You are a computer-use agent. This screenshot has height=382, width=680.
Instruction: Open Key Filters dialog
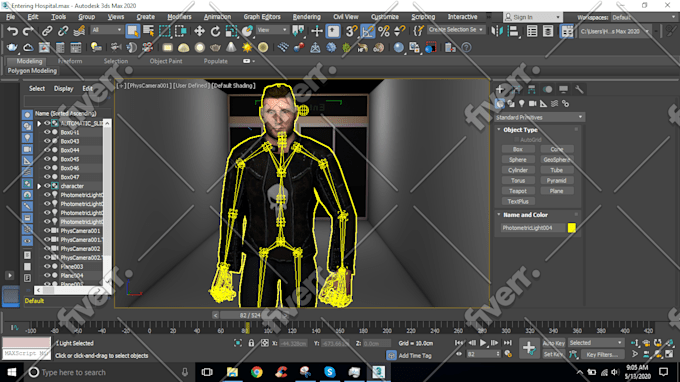602,354
